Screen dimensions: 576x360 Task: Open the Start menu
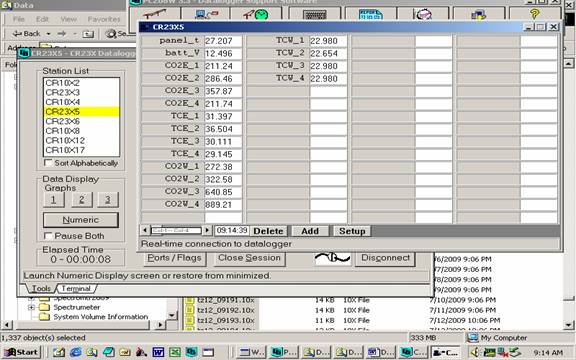pos(21,352)
